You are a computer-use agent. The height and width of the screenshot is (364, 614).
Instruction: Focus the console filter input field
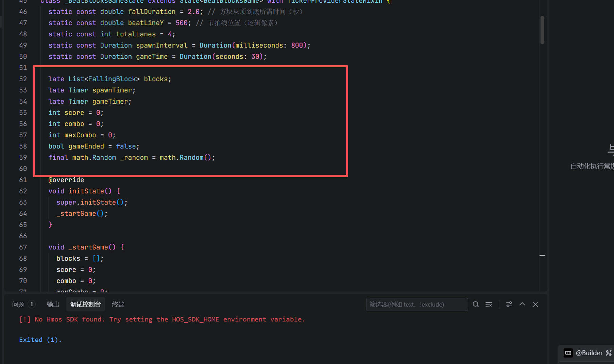(417, 304)
